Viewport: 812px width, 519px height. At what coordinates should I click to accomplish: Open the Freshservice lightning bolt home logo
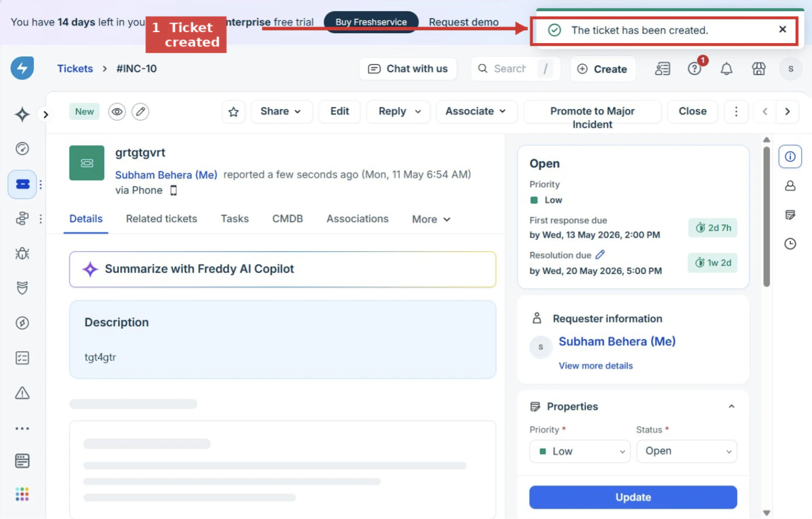(x=22, y=68)
